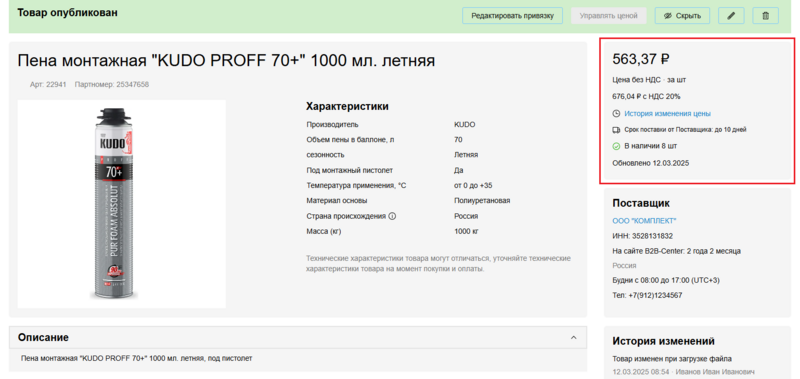Click 676,04 ₽ с НДС 20% text

pos(646,96)
